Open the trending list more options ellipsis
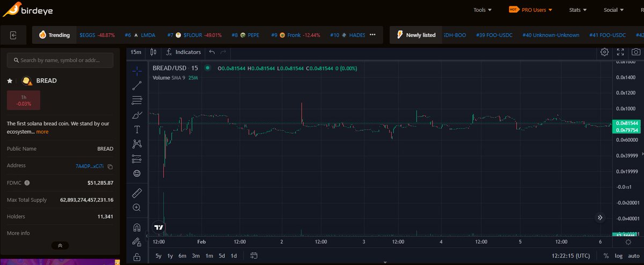 coord(372,35)
